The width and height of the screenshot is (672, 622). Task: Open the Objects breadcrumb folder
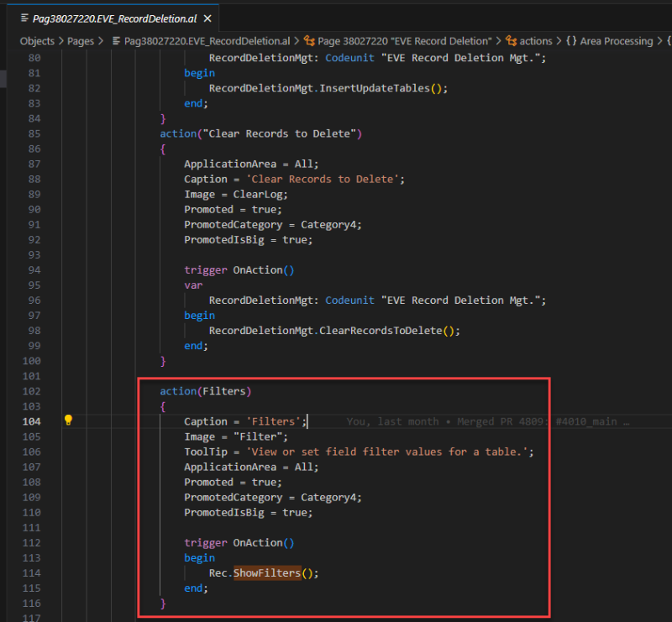[37, 40]
